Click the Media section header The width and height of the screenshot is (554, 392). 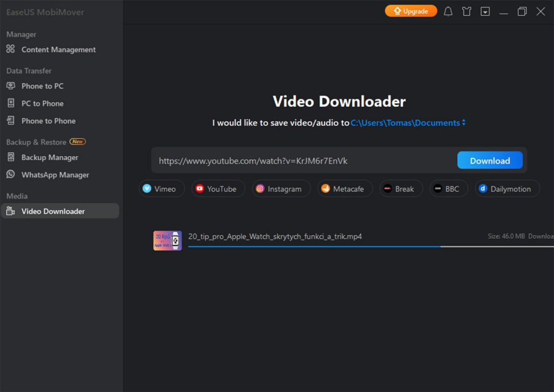point(17,196)
